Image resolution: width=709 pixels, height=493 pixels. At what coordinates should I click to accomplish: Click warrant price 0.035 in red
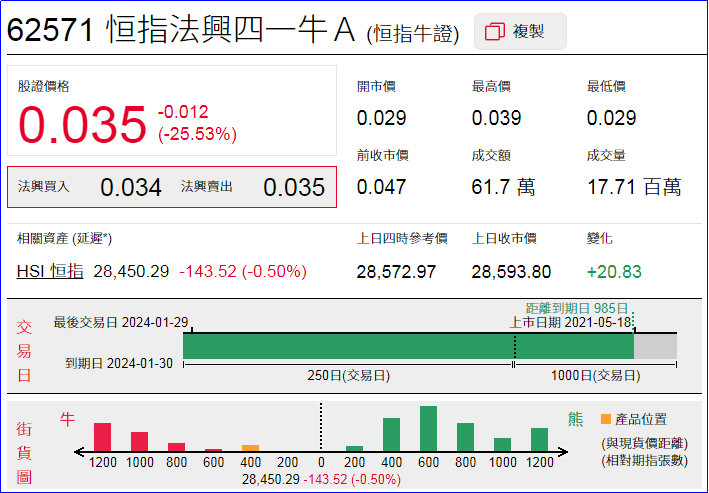[x=82, y=124]
